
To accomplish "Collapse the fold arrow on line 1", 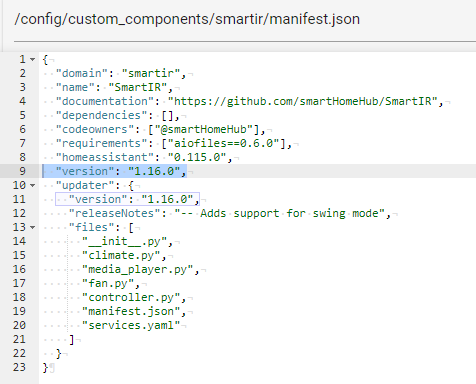I will tap(32, 60).
